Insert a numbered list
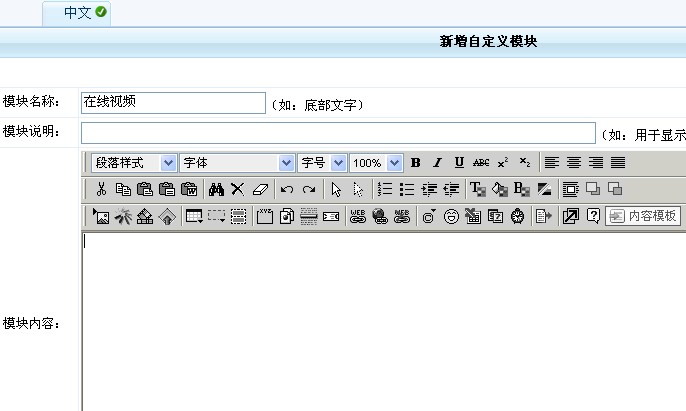This screenshot has width=686, height=411. [x=385, y=189]
